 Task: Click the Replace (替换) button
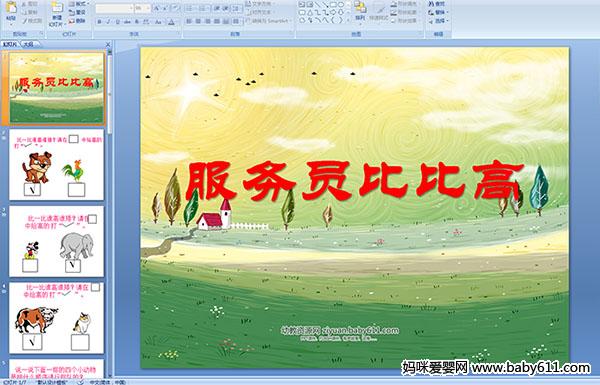(x=439, y=12)
